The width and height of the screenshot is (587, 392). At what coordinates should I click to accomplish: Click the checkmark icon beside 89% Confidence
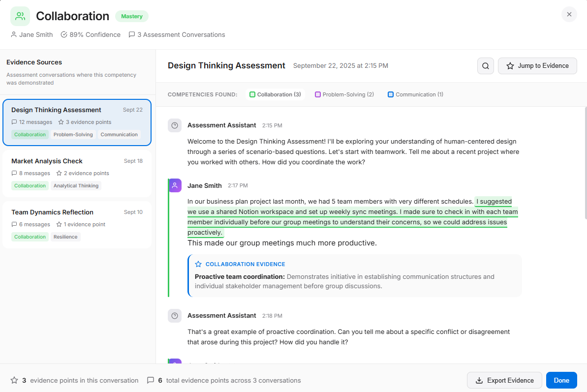63,34
